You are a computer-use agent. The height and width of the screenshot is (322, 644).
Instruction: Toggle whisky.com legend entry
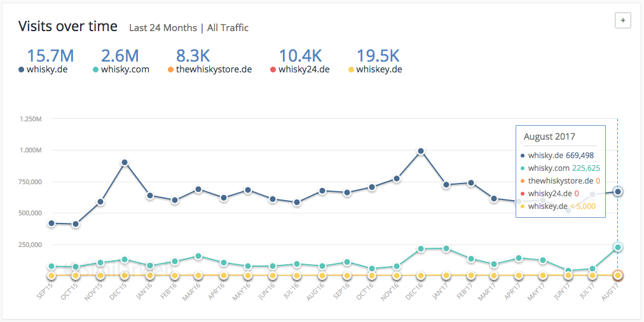click(121, 69)
